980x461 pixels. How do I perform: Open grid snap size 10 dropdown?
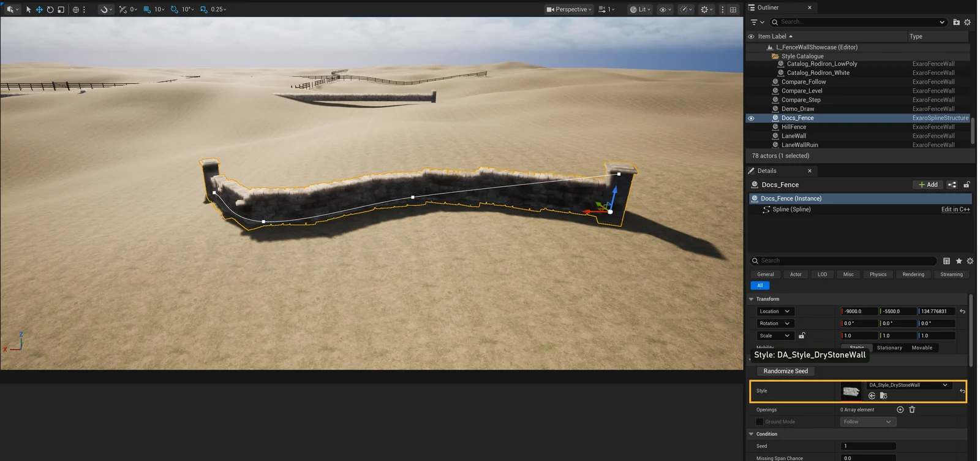click(159, 9)
